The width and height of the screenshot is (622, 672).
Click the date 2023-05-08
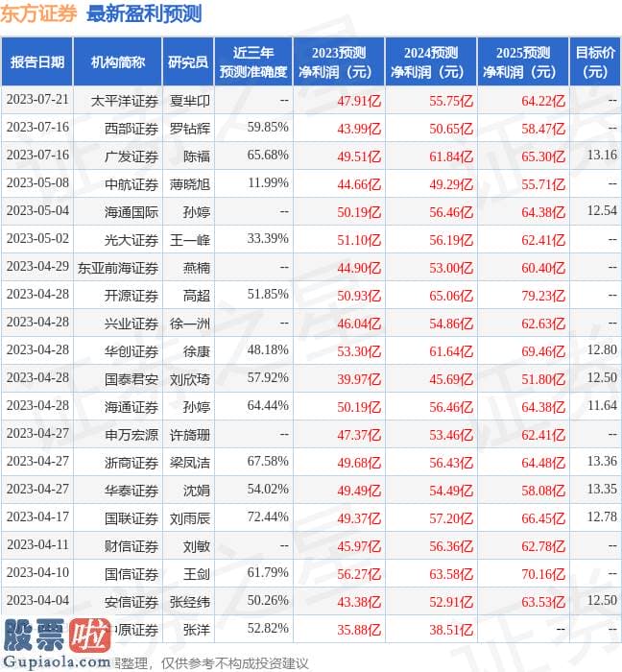click(37, 183)
